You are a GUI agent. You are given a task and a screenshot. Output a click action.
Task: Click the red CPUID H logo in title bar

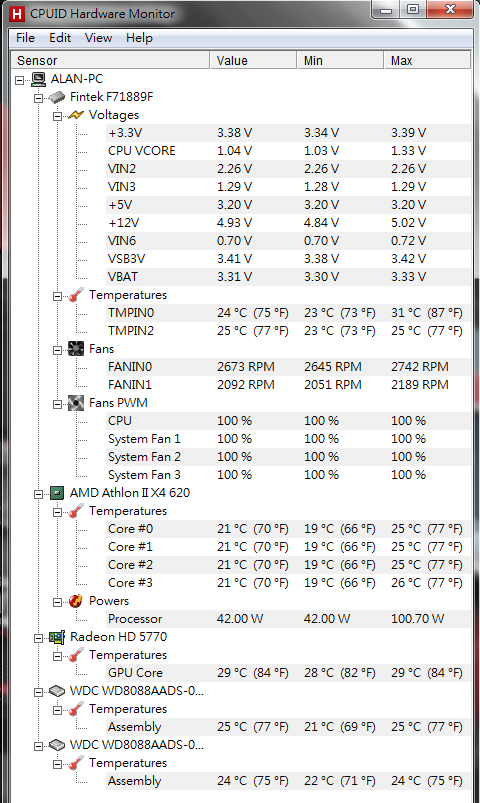pyautogui.click(x=17, y=14)
